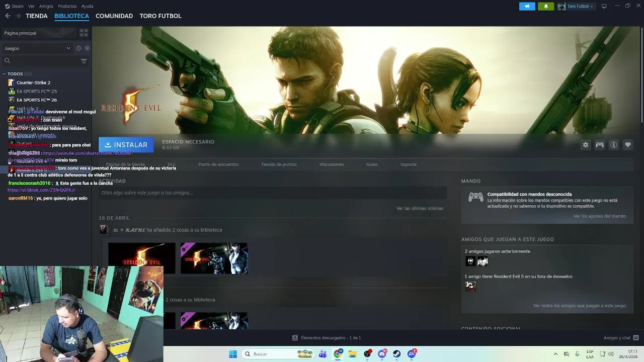The image size is (644, 362).
Task: Click Ver las últimas noticias link
Action: coord(420,208)
